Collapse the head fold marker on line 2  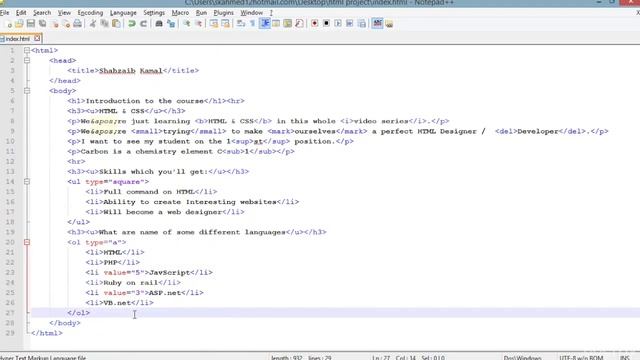27,60
